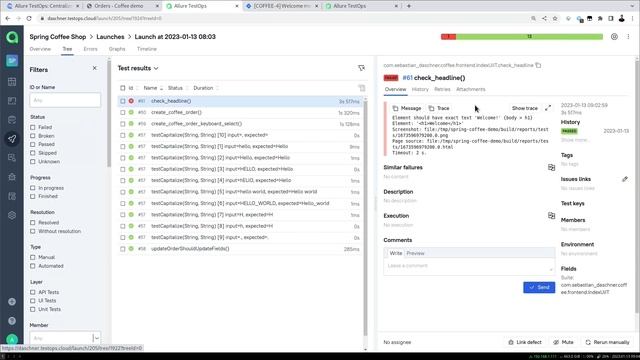Viewport: 640px width, 360px height.
Task: Open launch settings circular icon at top right
Action: (x=614, y=37)
